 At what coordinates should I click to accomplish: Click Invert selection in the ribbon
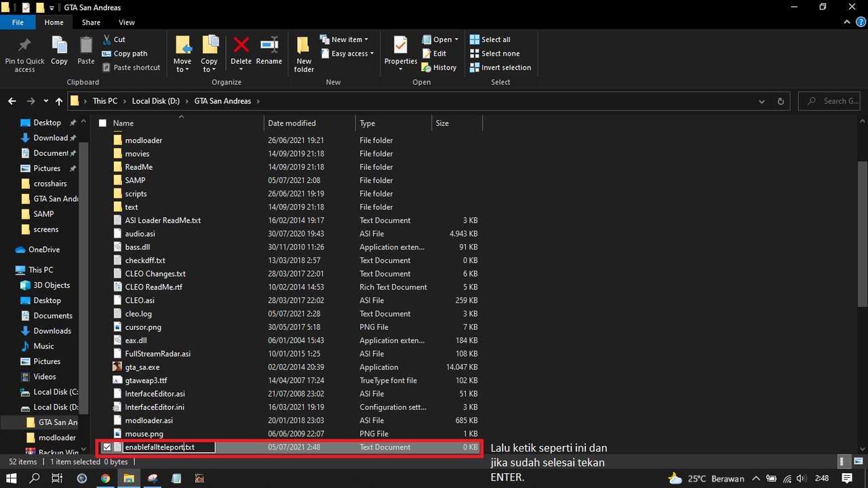click(x=500, y=68)
